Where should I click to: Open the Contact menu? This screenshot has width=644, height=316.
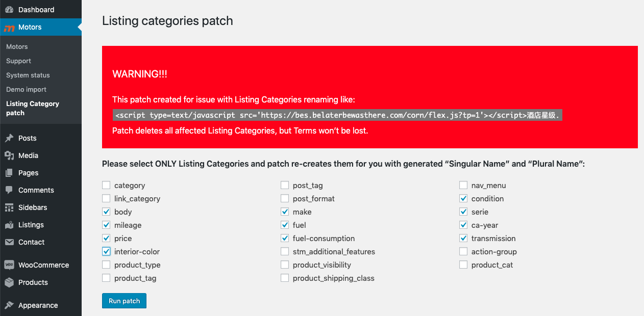coord(41,242)
